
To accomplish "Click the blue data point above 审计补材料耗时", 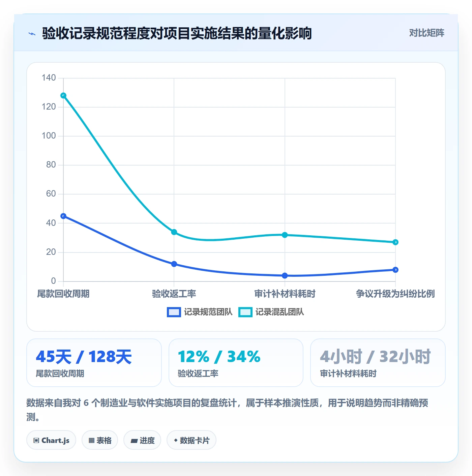I will pos(285,275).
